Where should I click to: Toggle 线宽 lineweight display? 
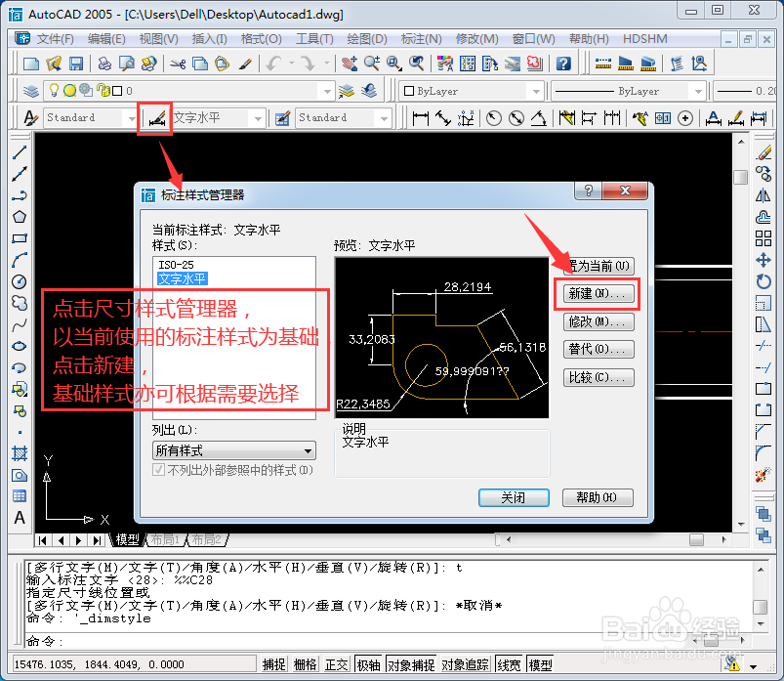point(509,664)
